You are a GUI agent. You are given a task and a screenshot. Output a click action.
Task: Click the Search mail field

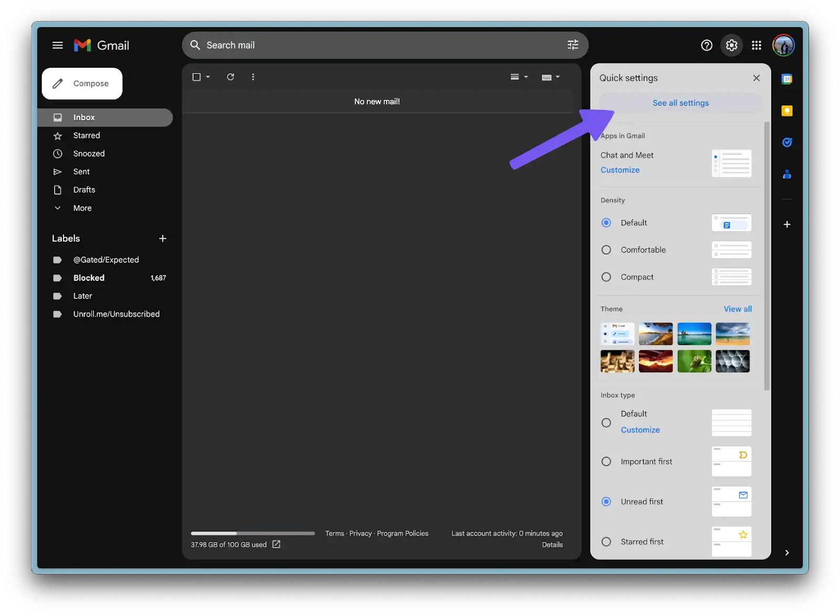coord(385,45)
